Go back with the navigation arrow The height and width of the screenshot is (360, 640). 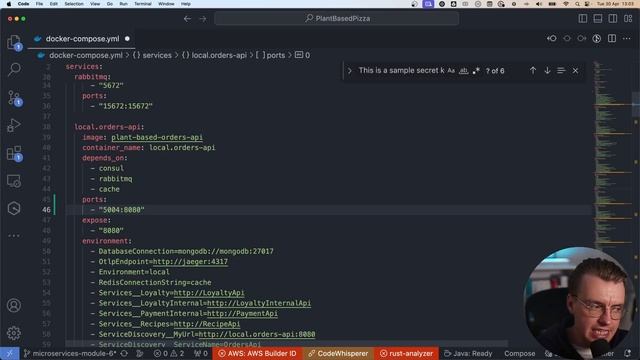pyautogui.click(x=187, y=19)
